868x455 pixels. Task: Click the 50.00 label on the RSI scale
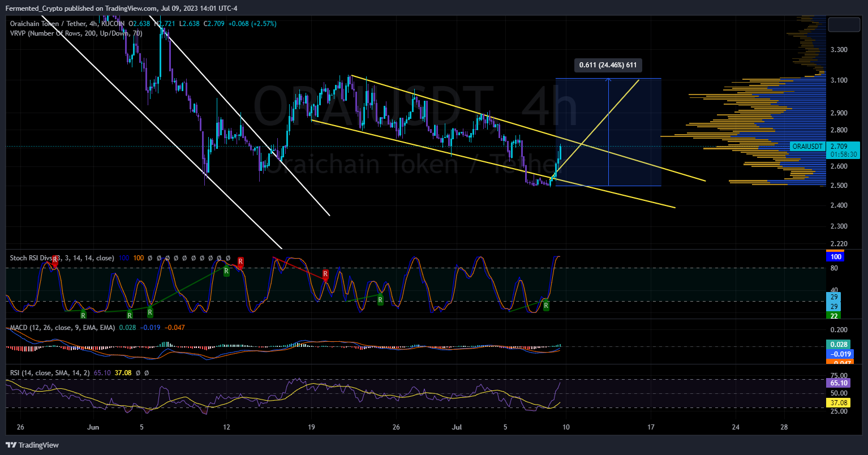(839, 393)
